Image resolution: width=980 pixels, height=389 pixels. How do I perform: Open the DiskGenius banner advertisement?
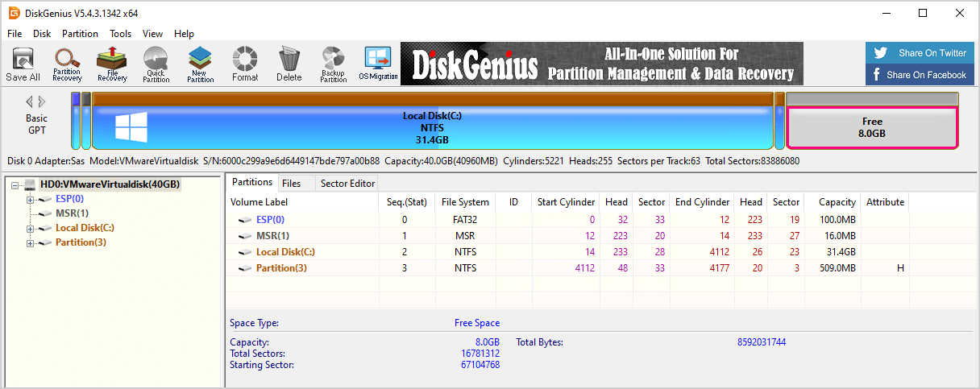click(602, 64)
